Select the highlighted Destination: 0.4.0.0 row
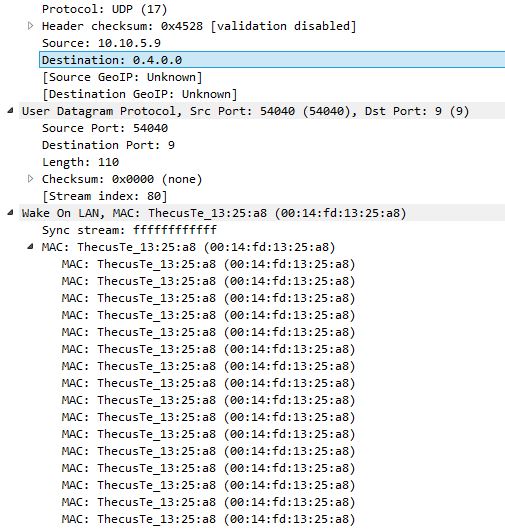The width and height of the screenshot is (505, 530). coord(272,60)
